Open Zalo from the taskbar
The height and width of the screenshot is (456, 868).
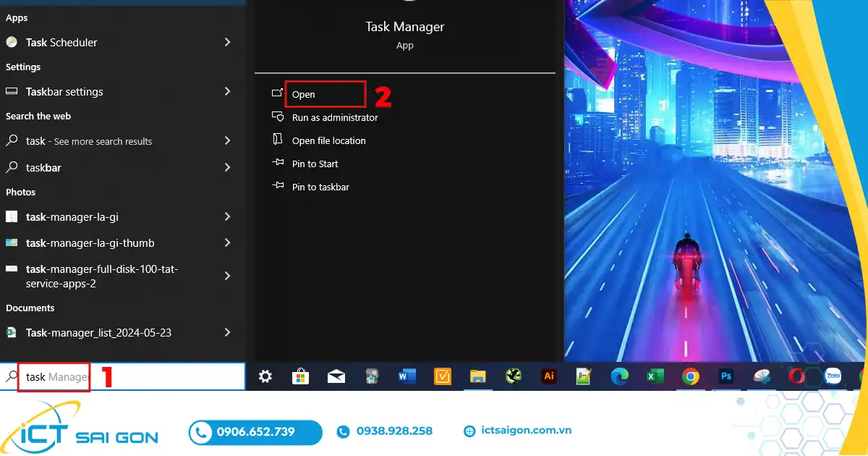pyautogui.click(x=833, y=376)
